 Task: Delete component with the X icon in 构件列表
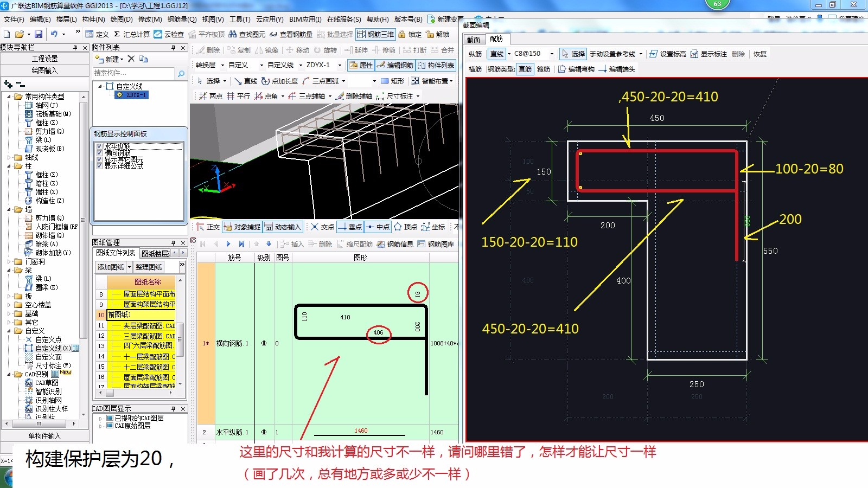point(131,59)
